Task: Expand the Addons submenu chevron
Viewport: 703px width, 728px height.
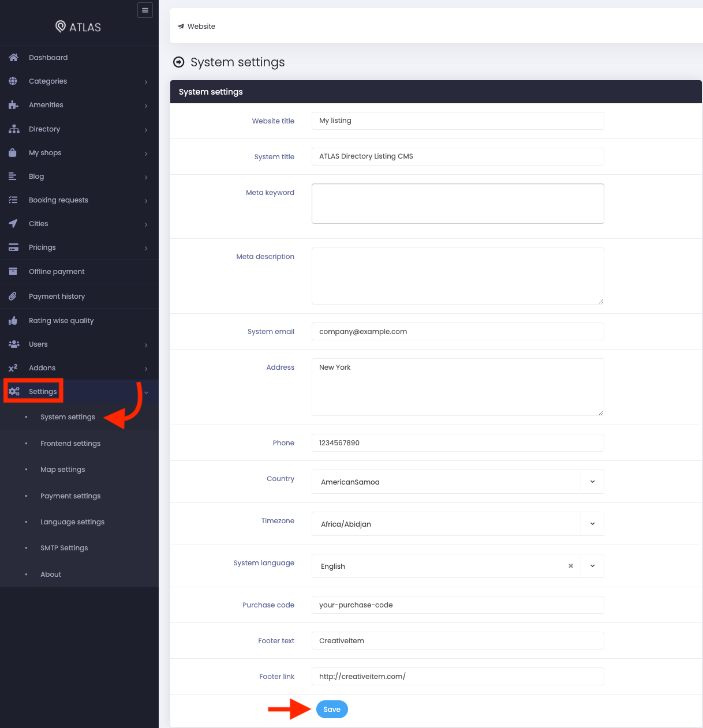Action: (x=146, y=369)
